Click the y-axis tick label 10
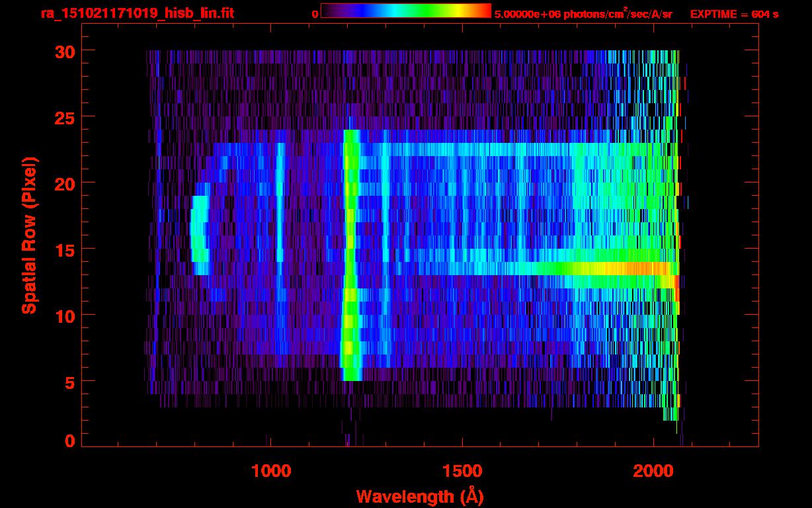 point(65,316)
